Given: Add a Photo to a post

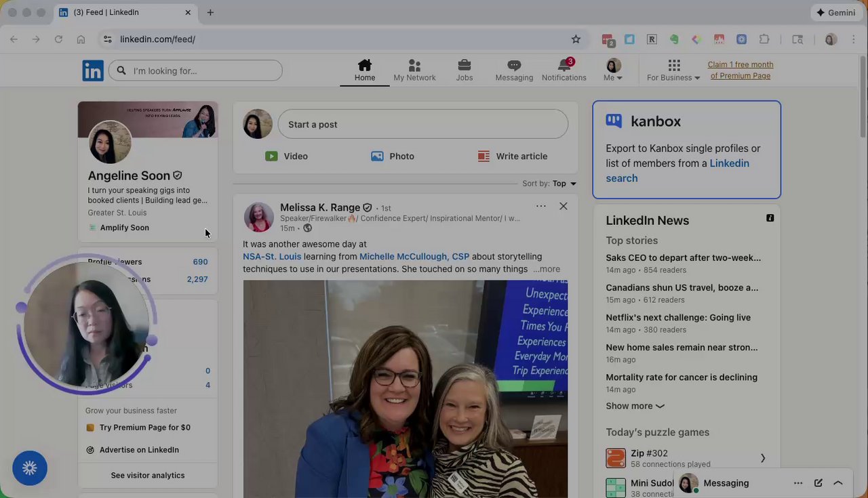Looking at the screenshot, I should [392, 157].
